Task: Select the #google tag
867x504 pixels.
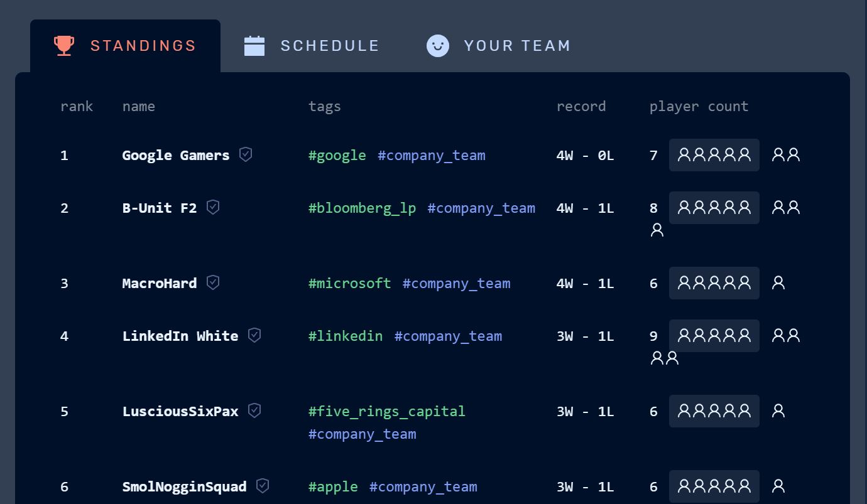Action: pyautogui.click(x=337, y=156)
